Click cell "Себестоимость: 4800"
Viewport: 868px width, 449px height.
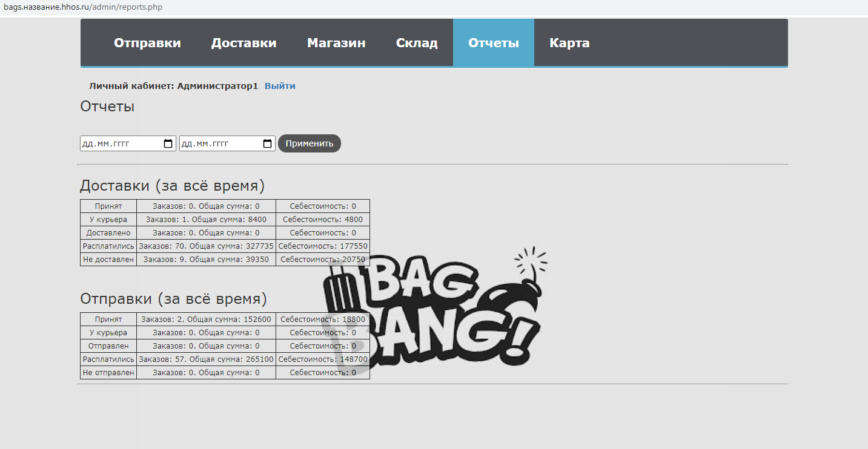323,220
